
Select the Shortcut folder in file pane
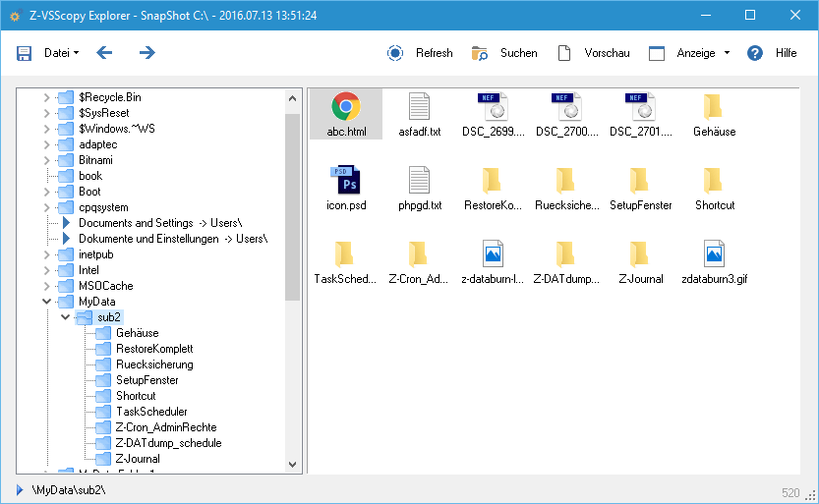pyautogui.click(x=714, y=188)
